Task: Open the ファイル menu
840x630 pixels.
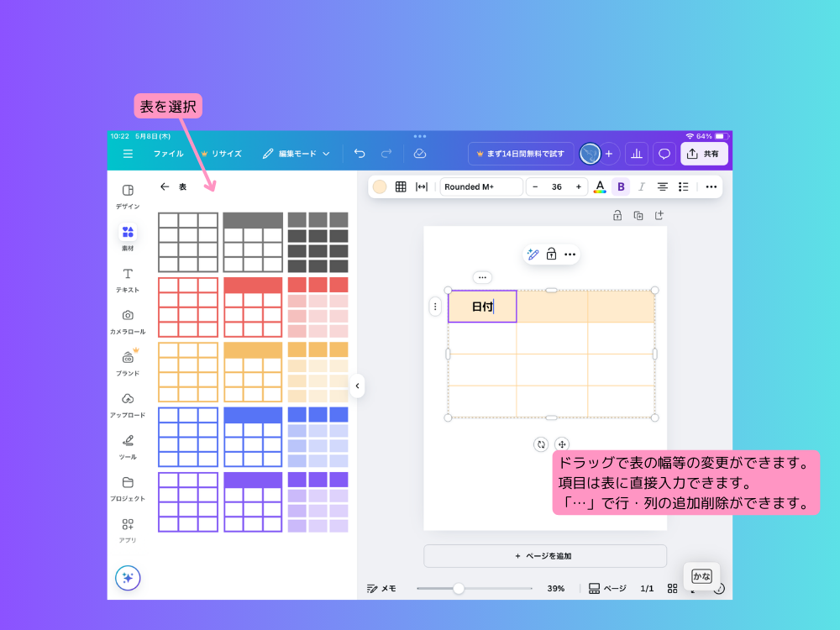Action: [169, 154]
